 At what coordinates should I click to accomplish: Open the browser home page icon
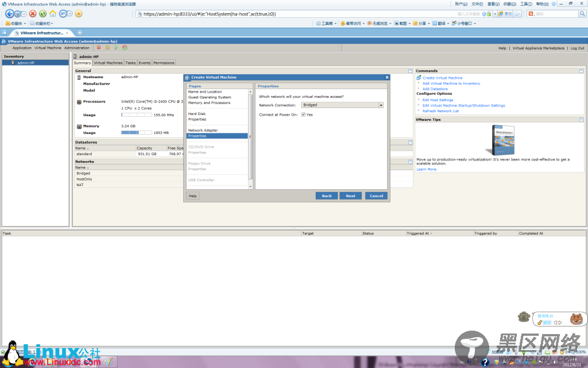pos(53,14)
